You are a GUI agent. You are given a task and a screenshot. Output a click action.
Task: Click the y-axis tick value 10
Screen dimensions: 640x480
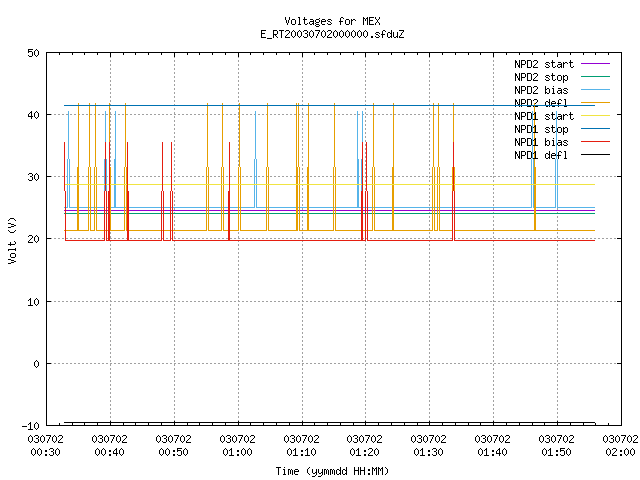coord(33,302)
